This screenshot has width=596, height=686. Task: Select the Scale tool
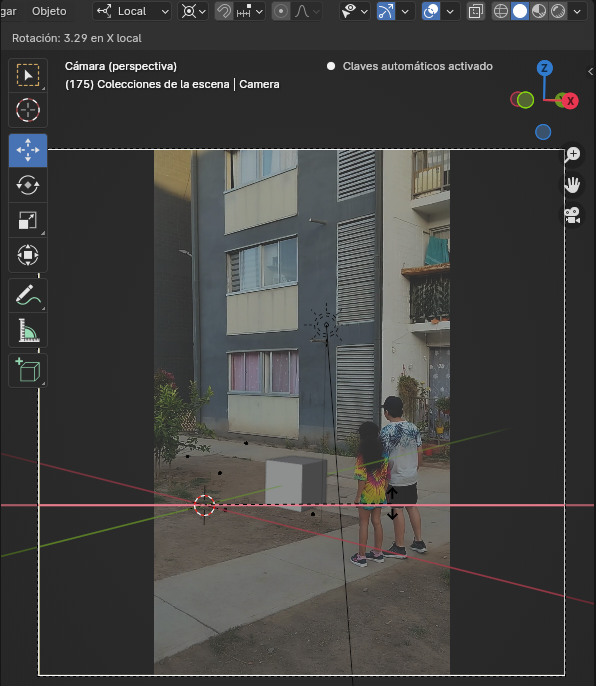click(x=28, y=220)
